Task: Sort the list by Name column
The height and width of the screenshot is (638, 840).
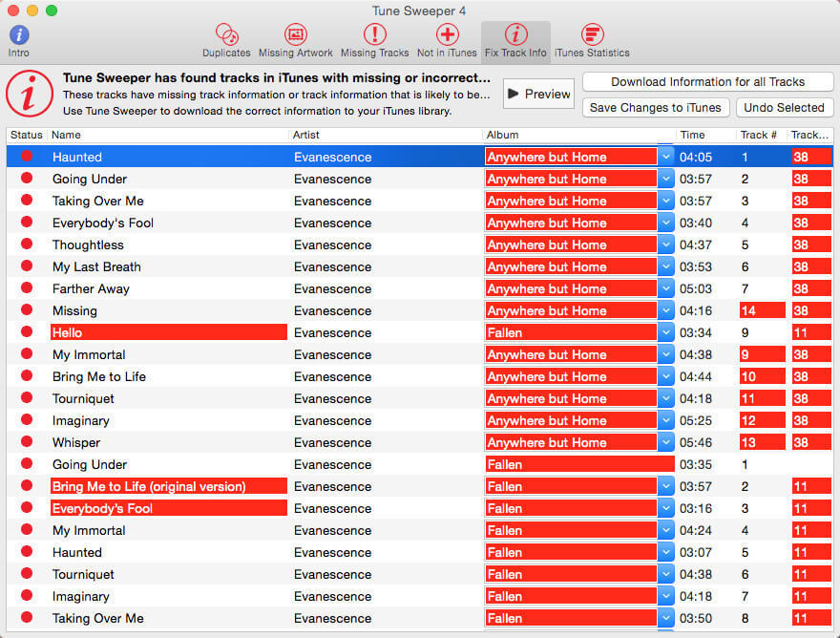Action: [x=168, y=135]
